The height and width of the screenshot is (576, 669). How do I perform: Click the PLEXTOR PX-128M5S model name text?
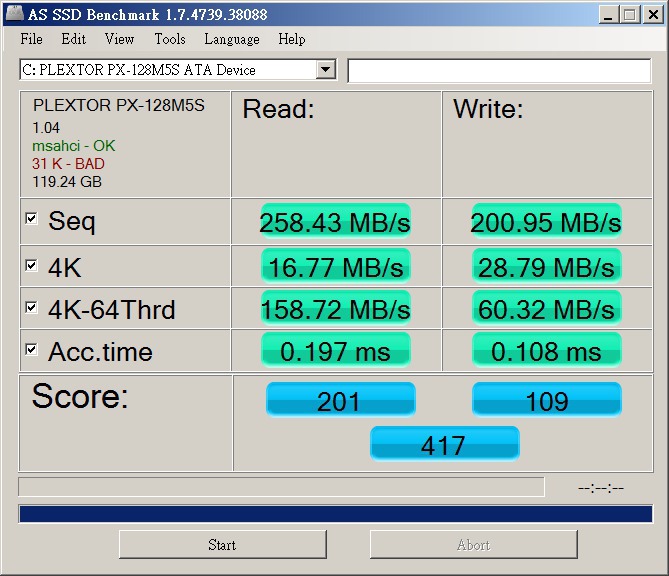click(x=119, y=105)
